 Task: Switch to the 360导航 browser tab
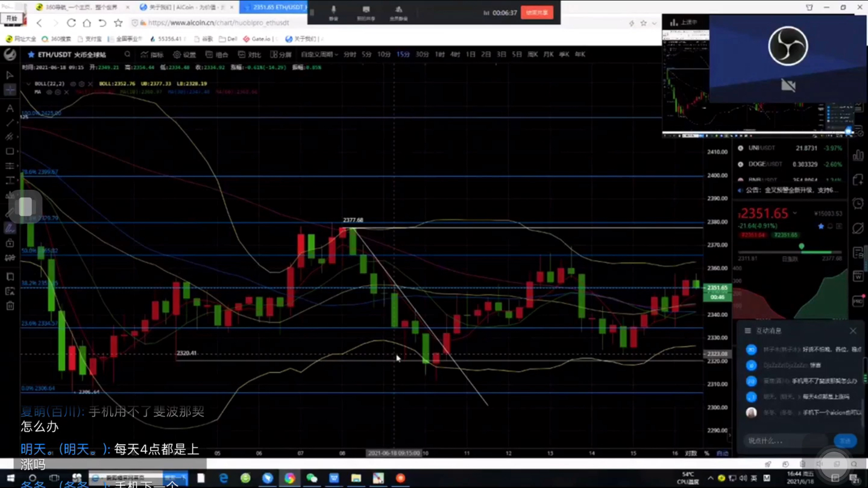81,7
